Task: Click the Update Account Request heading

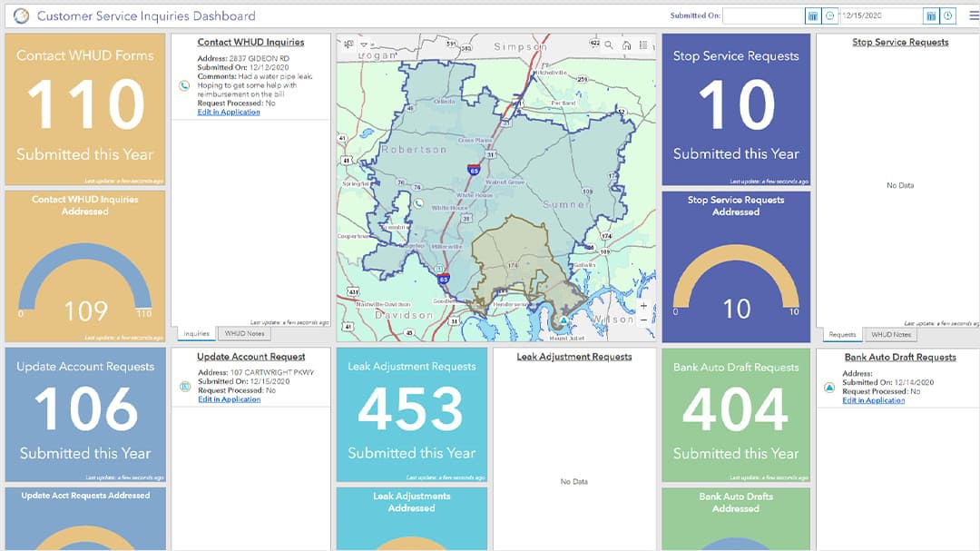Action: click(x=250, y=357)
